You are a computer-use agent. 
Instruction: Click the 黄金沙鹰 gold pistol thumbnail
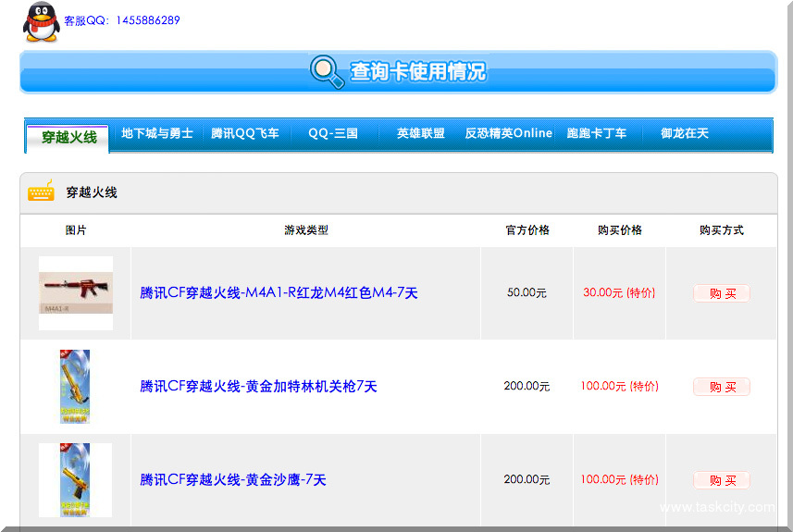click(x=75, y=480)
